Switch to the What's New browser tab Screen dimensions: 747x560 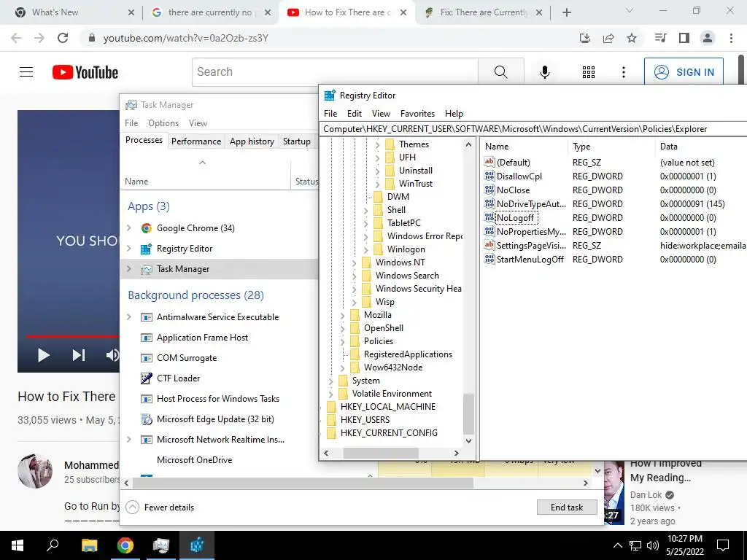point(71,12)
